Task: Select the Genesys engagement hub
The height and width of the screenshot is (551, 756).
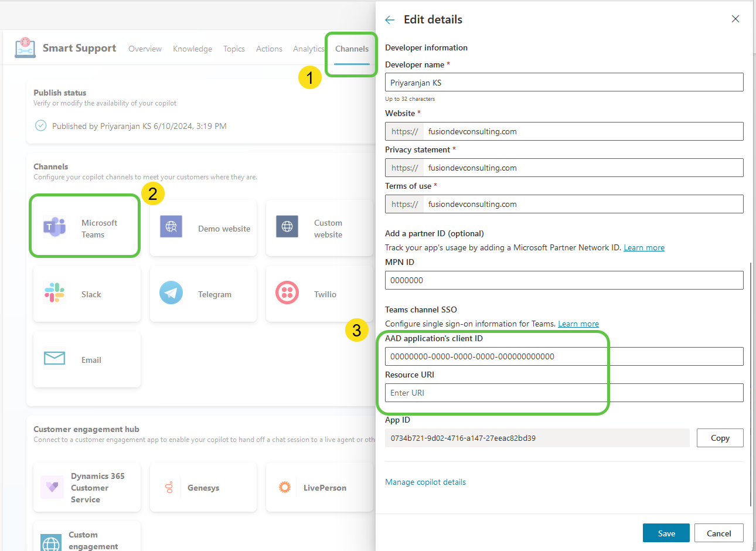Action: tap(203, 487)
